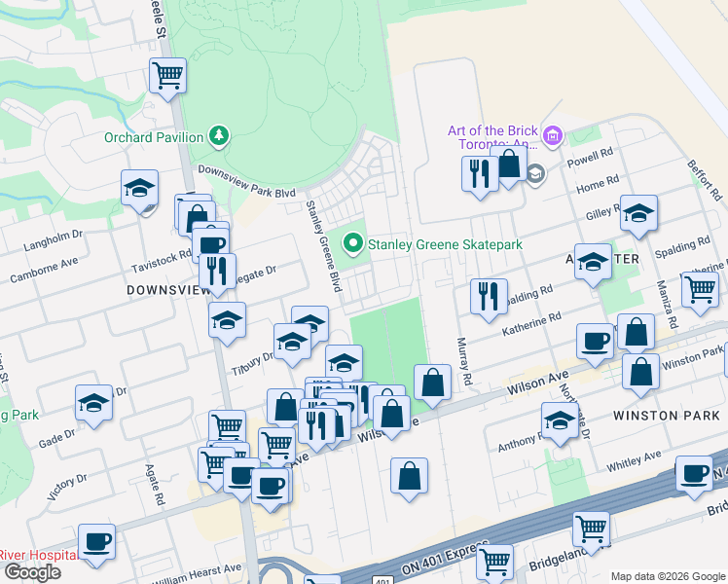Screen dimensions: 728x584
Task: Open the school marker near Anthony Rd
Action: pyautogui.click(x=561, y=423)
